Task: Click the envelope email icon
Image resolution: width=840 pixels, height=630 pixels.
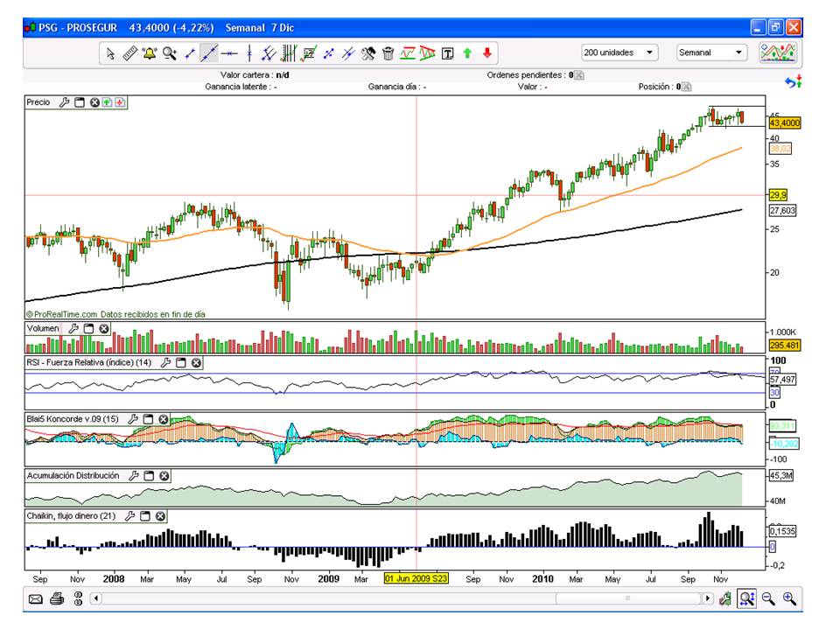Action: point(35,598)
